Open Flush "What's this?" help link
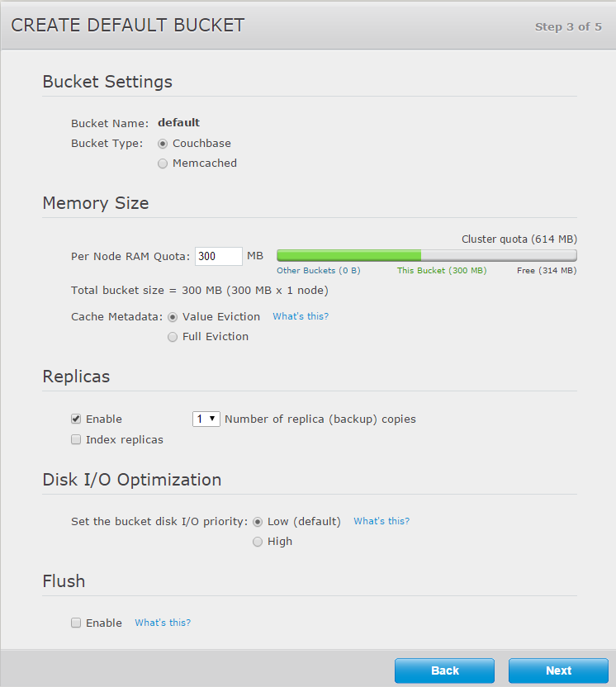The height and width of the screenshot is (687, 616). pyautogui.click(x=163, y=623)
